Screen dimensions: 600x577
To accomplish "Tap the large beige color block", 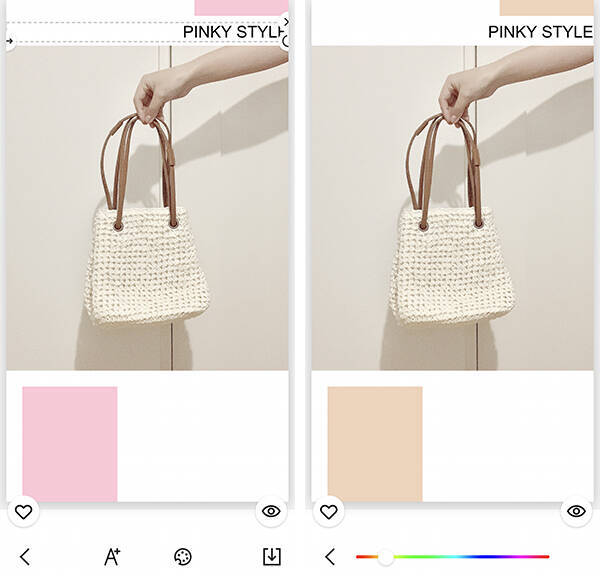I will point(375,444).
